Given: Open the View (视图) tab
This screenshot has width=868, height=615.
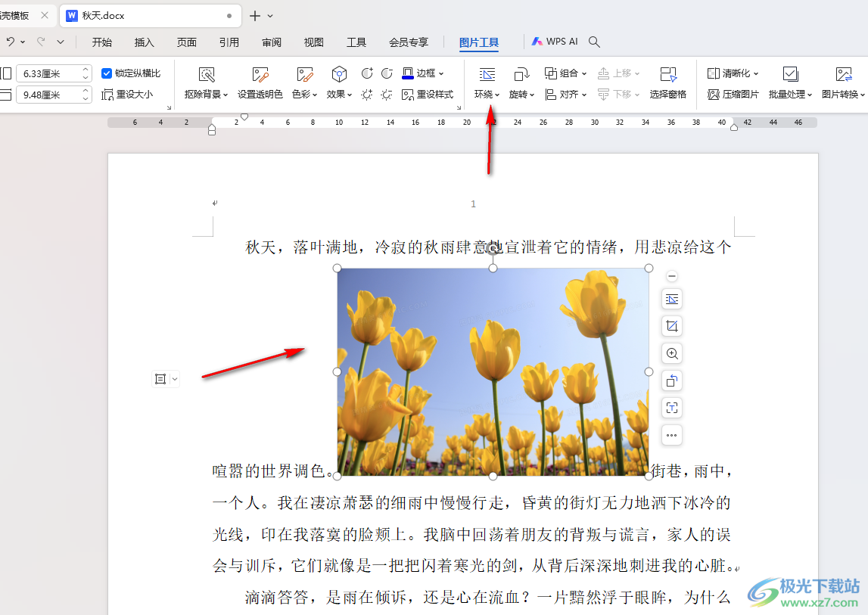Looking at the screenshot, I should click(313, 42).
